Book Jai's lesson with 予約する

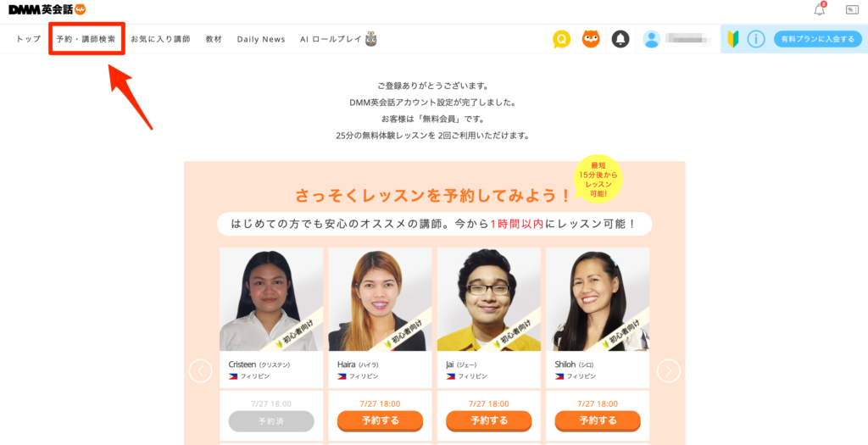pos(489,420)
